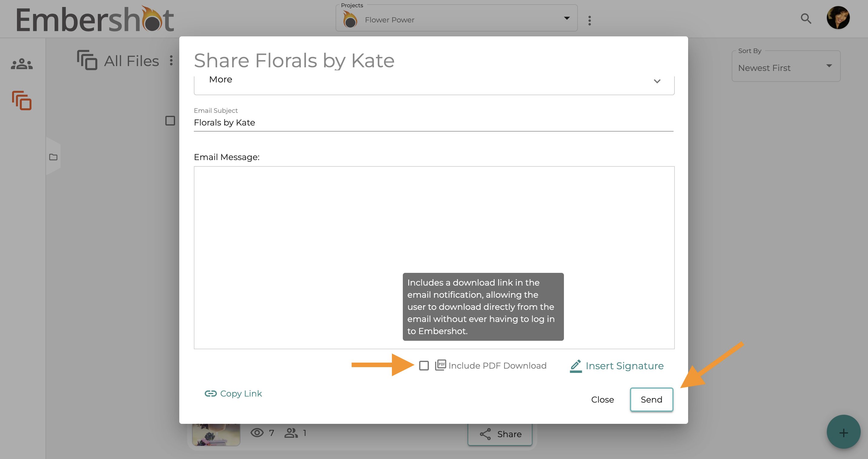Select the files sidebar icon
The width and height of the screenshot is (868, 459).
coord(22,100)
